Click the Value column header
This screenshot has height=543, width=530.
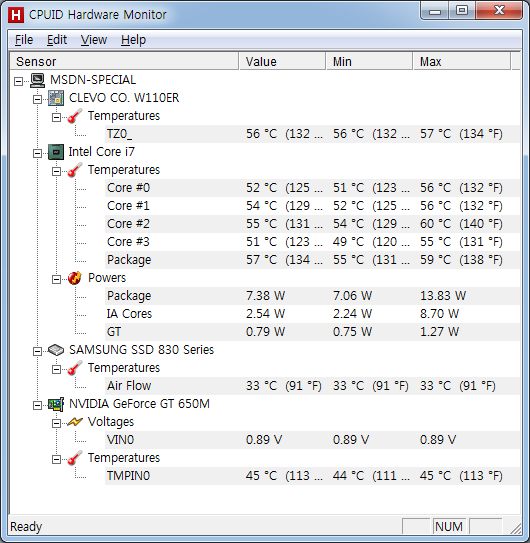(282, 62)
